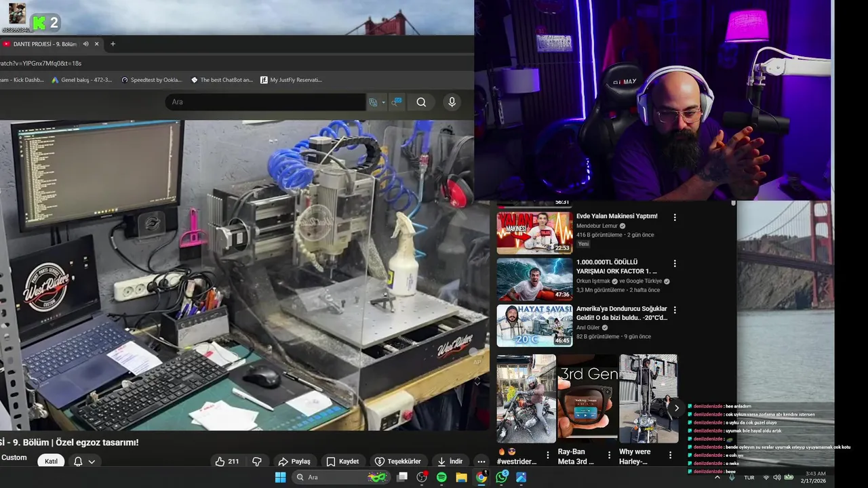
Task: Open the Windows Start menu
Action: 281,477
